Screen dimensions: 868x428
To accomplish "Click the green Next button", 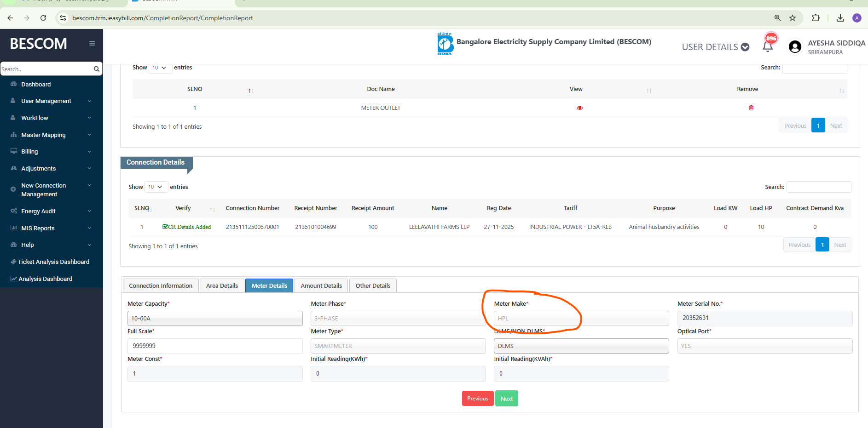I will tap(506, 399).
